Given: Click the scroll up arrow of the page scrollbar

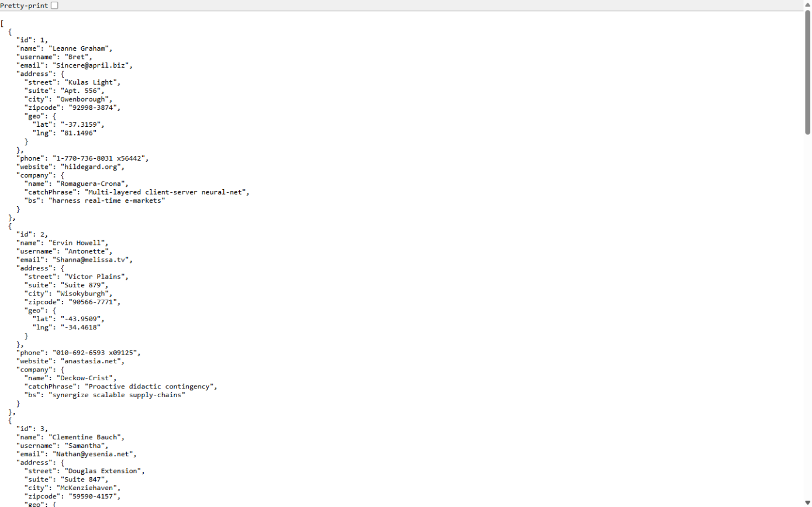Looking at the screenshot, I should [807, 4].
